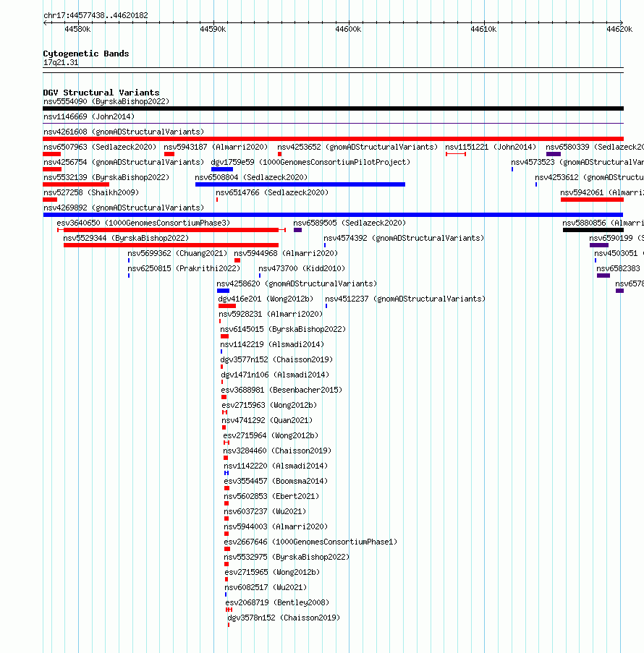The image size is (644, 653).
Task: Open nsv5699362 (Chuang2021) label
Action: point(177,254)
